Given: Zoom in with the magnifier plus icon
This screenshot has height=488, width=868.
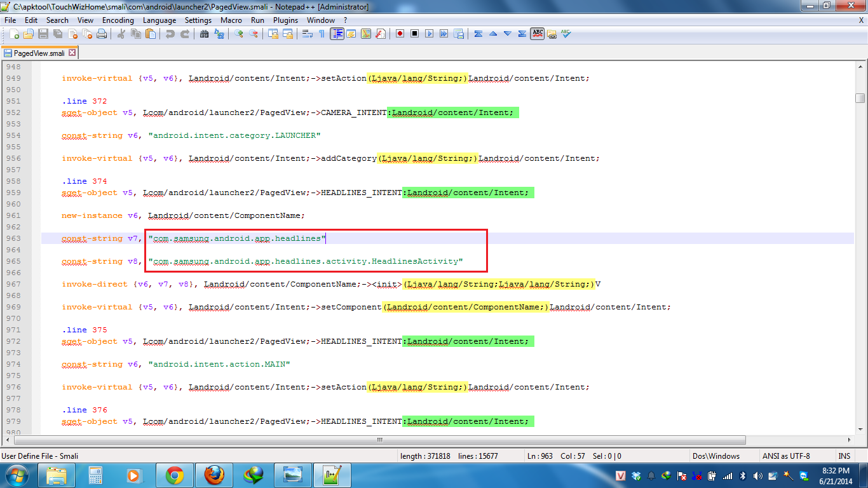Looking at the screenshot, I should coord(238,34).
